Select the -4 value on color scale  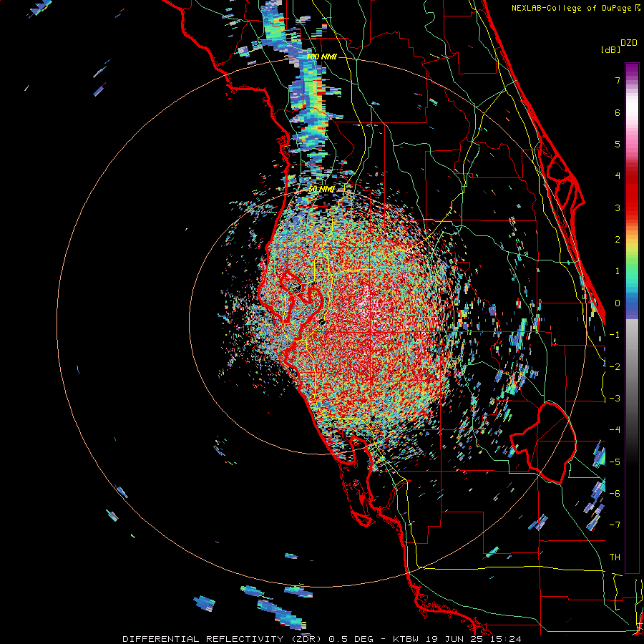click(x=615, y=430)
